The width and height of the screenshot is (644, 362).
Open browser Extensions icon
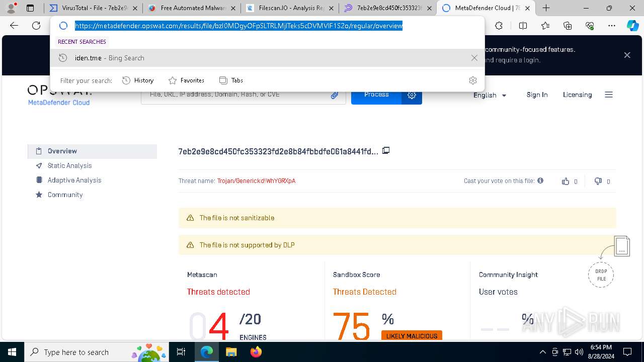[499, 26]
